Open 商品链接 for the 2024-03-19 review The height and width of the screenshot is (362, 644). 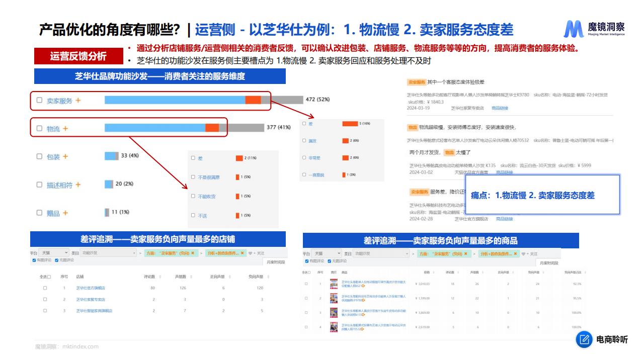click(500, 108)
